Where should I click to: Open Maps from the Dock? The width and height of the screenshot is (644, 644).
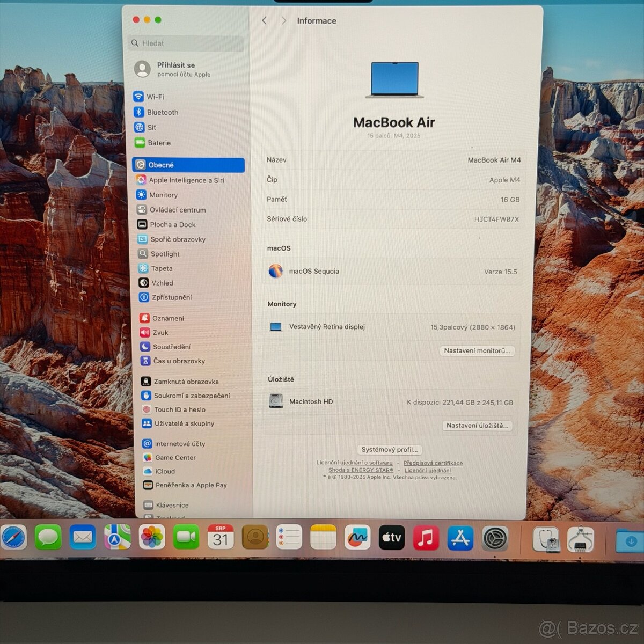pyautogui.click(x=118, y=537)
